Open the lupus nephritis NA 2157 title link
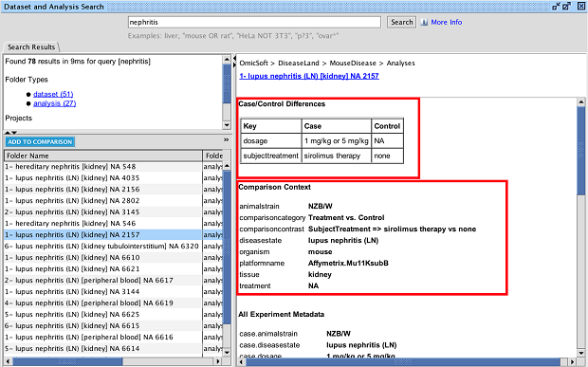 click(x=309, y=76)
